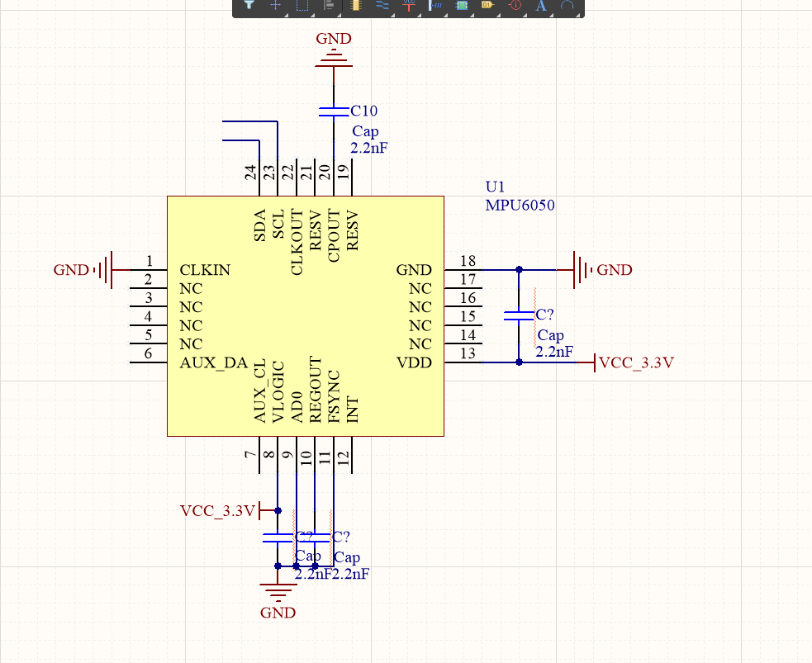Click the REGOUT pin name
This screenshot has height=663, width=812.
coord(316,390)
